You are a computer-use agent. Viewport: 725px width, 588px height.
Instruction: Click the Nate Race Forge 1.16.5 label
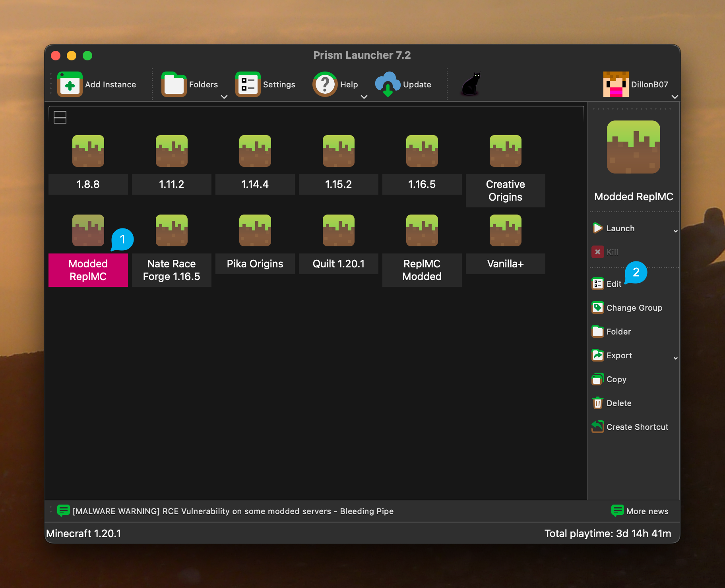(172, 270)
